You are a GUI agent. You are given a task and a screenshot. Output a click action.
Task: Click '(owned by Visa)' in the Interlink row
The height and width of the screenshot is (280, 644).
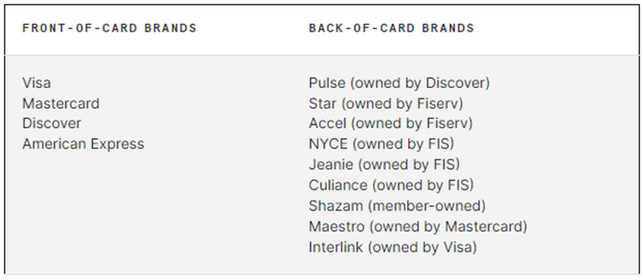[x=422, y=247]
